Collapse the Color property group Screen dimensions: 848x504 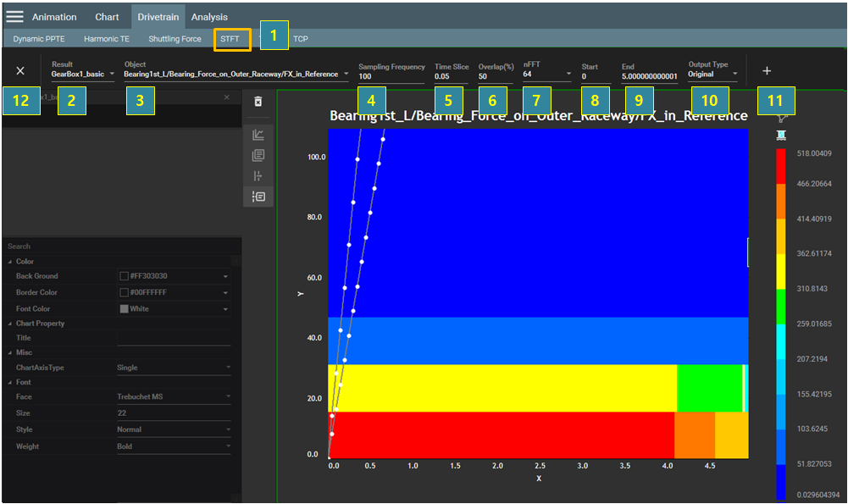pos(10,262)
